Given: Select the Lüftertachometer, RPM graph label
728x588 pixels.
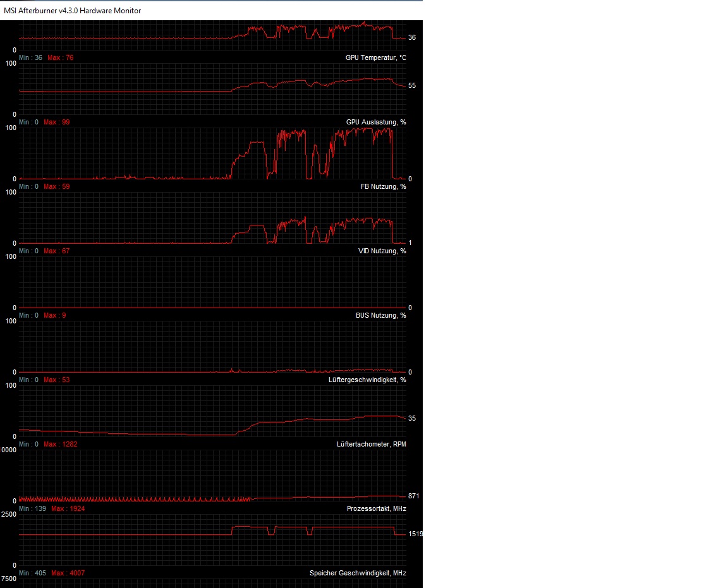Looking at the screenshot, I should [372, 444].
